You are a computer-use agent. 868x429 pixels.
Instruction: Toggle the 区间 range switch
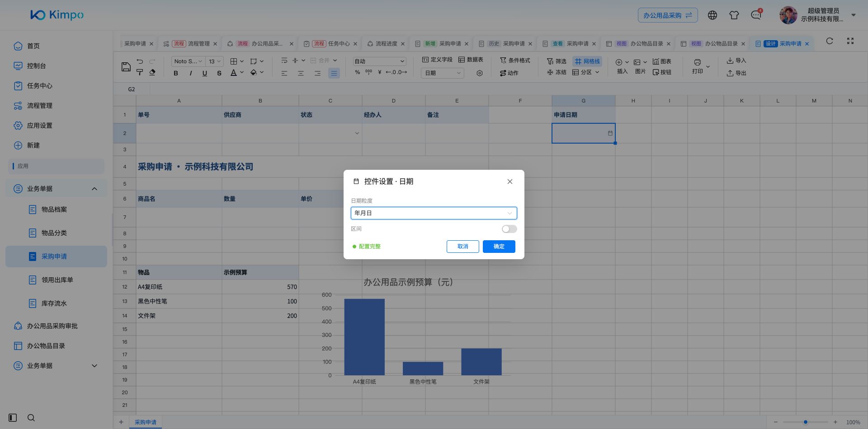tap(509, 229)
